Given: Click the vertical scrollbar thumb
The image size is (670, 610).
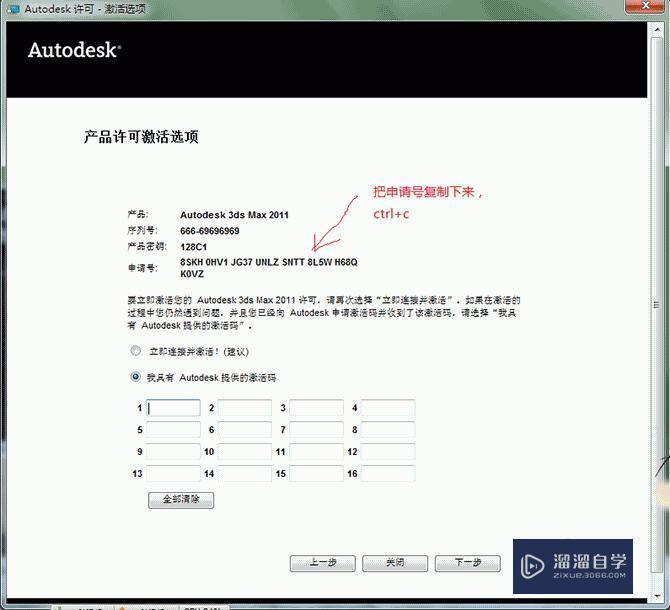Looking at the screenshot, I should click(x=657, y=304).
